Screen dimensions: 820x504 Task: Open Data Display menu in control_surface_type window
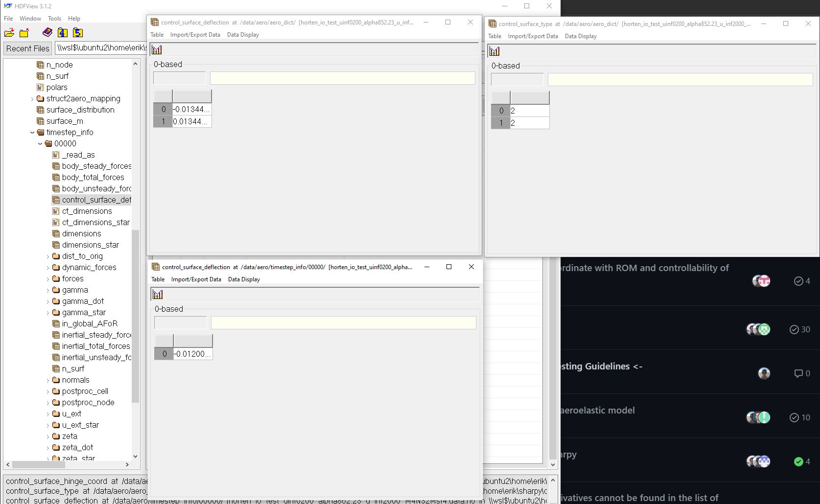coord(581,36)
